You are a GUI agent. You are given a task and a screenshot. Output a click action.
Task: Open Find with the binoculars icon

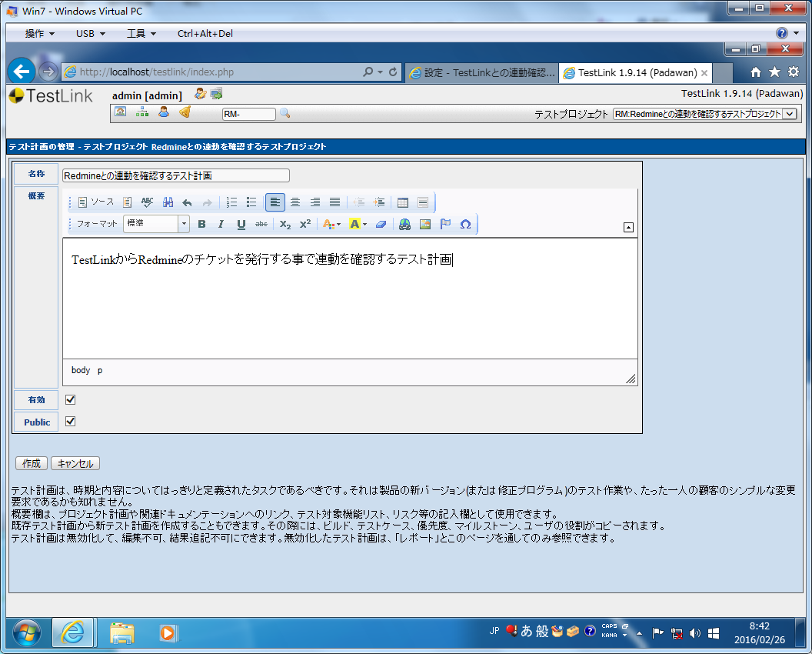(168, 202)
